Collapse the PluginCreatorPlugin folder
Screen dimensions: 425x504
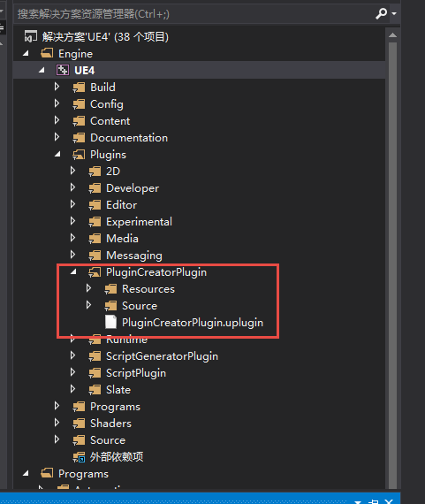pos(74,272)
